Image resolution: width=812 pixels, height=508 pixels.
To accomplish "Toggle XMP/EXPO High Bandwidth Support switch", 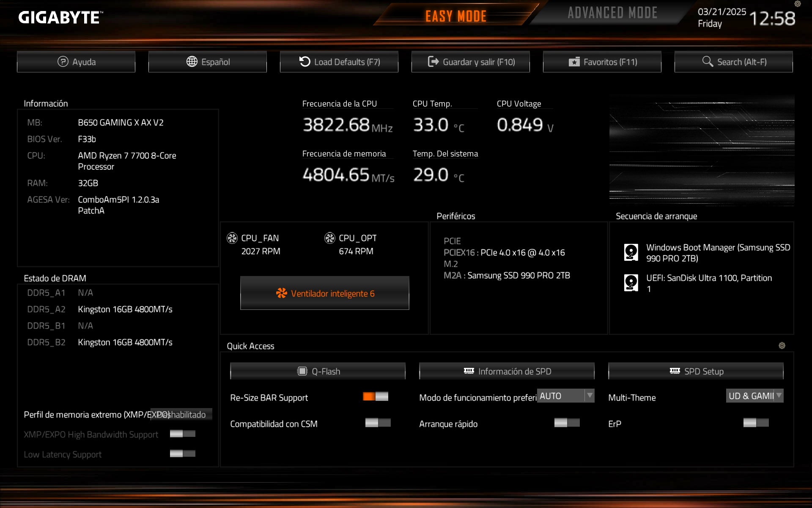I will click(183, 433).
